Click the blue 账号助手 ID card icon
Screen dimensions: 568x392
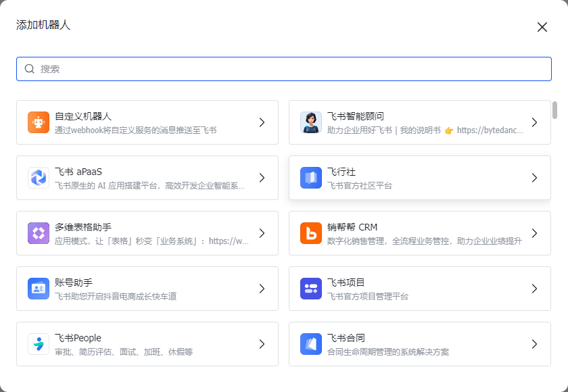[39, 289]
